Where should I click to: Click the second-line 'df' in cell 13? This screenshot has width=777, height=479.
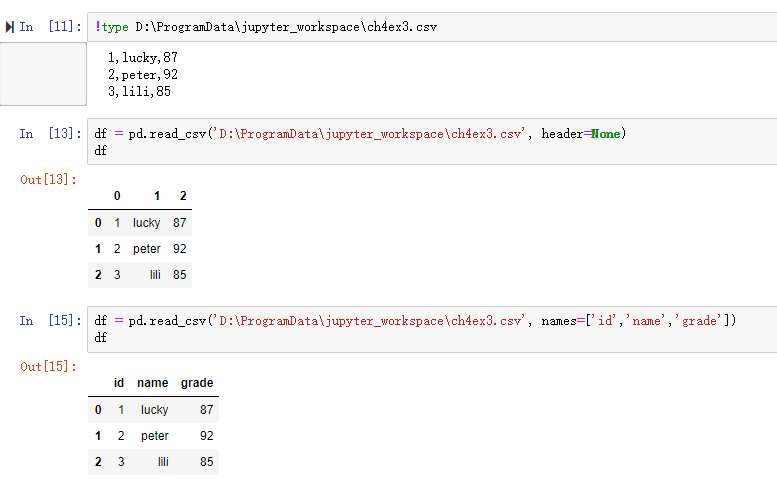pos(101,151)
